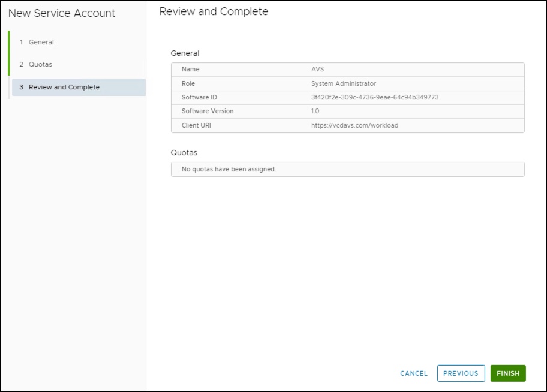Screen dimensions: 547x392
Task: Click the New Service Account title
Action: pyautogui.click(x=62, y=13)
